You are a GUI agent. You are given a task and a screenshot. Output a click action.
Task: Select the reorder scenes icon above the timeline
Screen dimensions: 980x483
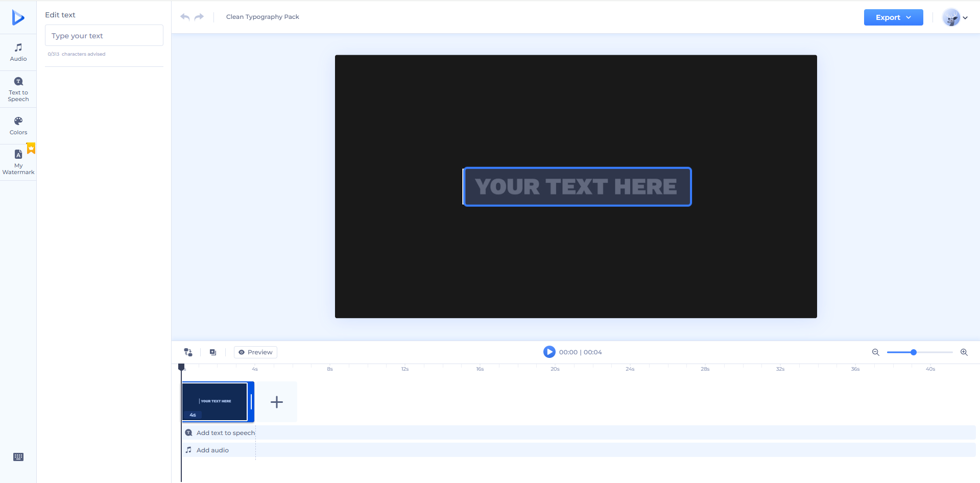coord(187,352)
